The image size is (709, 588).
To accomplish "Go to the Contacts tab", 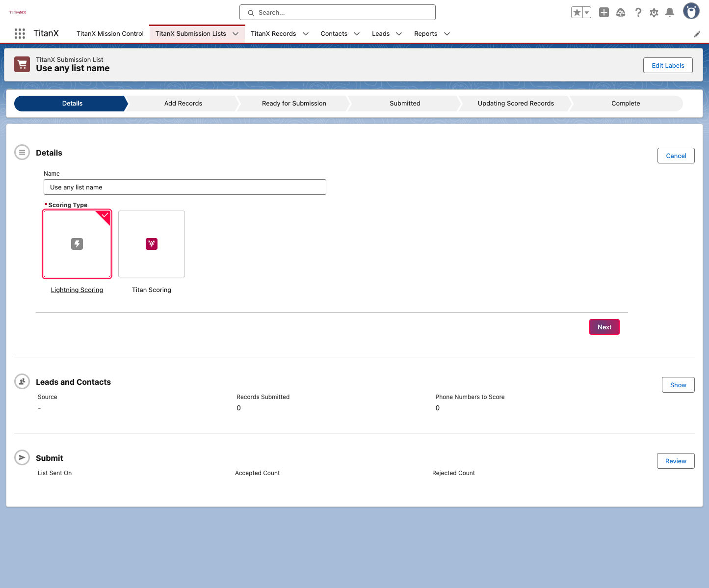I will point(334,34).
